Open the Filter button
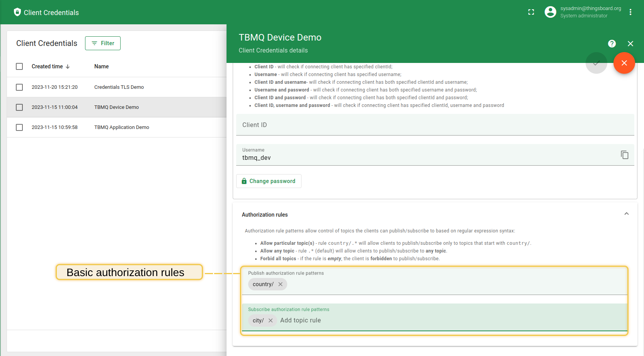The image size is (644, 356). [103, 43]
